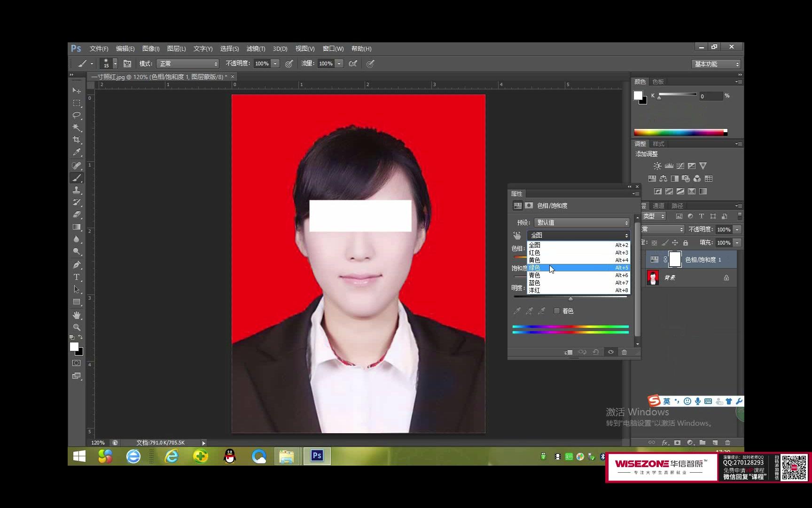Select the Pen tool
Viewport: 812px width, 508px height.
tap(77, 265)
